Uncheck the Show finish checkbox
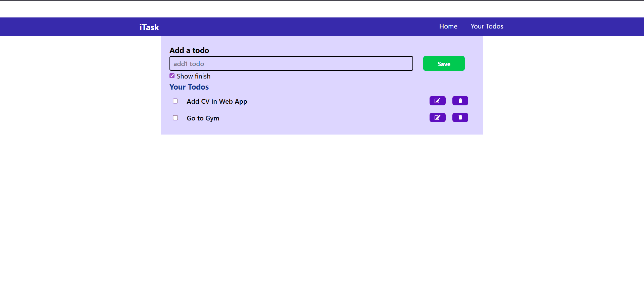Screen dimensions: 644x306 172,75
